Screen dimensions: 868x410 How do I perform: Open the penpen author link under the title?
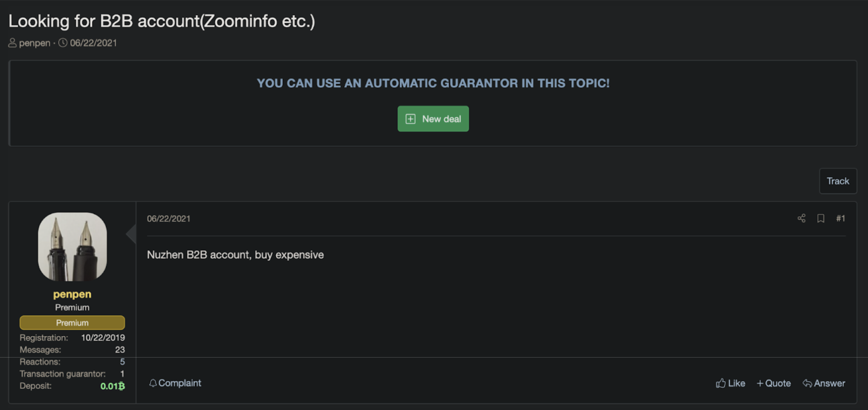click(35, 43)
